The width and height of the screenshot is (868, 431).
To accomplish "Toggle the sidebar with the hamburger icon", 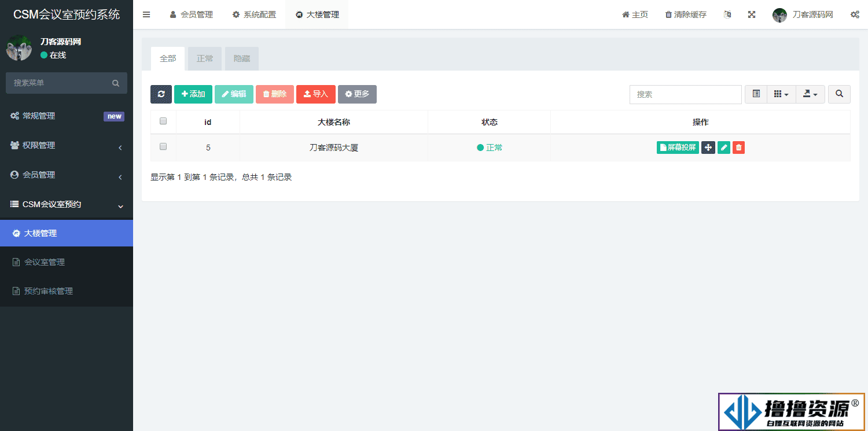I will pyautogui.click(x=146, y=14).
